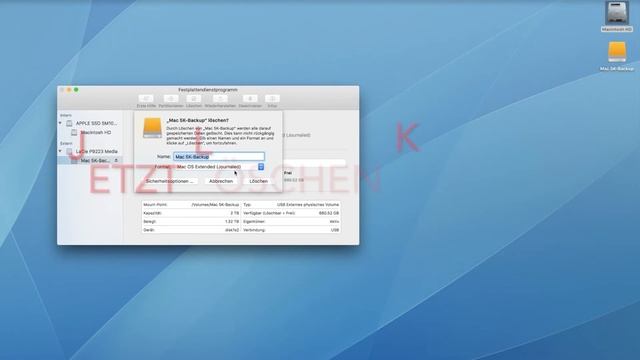Click the Eigentümer row in the info table
Screen dimensions: 640x360
pyautogui.click(x=291, y=222)
